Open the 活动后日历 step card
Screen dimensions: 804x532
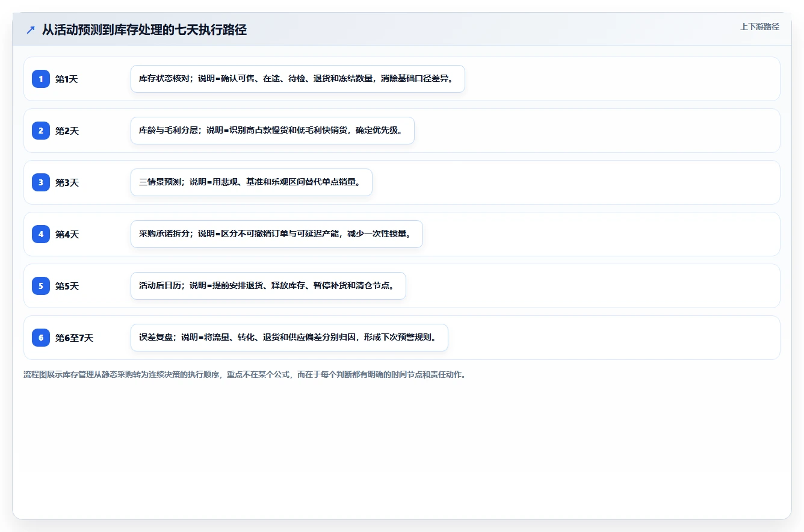(x=268, y=286)
